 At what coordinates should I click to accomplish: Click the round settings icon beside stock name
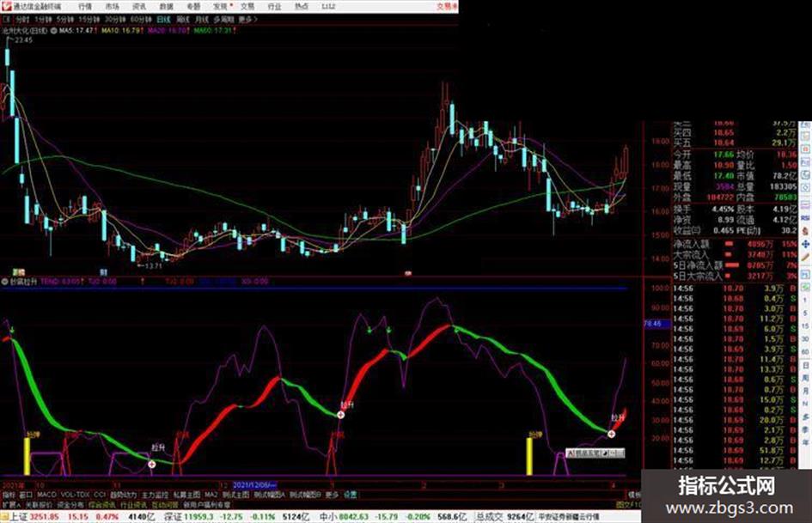coord(54,31)
